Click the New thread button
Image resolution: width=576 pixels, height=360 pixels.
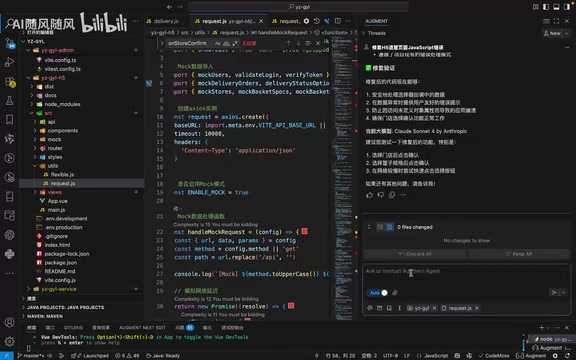tap(552, 33)
